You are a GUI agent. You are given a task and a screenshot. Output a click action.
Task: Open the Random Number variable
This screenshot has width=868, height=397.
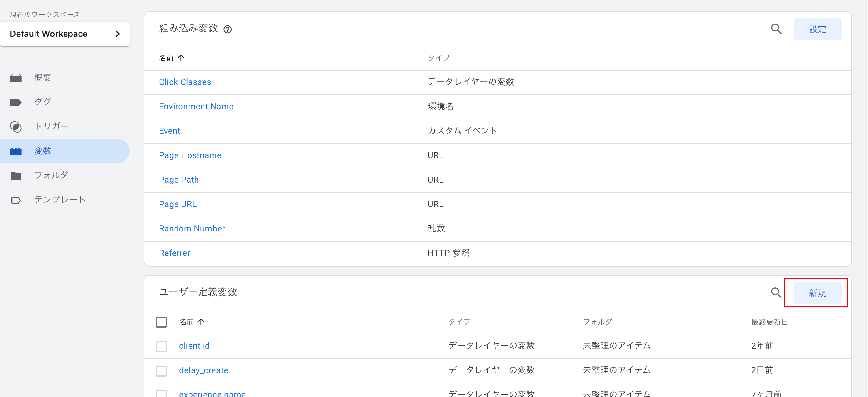click(x=192, y=229)
